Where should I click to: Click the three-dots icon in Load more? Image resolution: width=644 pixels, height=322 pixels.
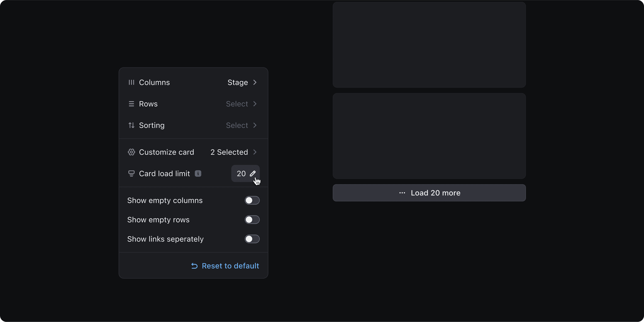(x=402, y=193)
